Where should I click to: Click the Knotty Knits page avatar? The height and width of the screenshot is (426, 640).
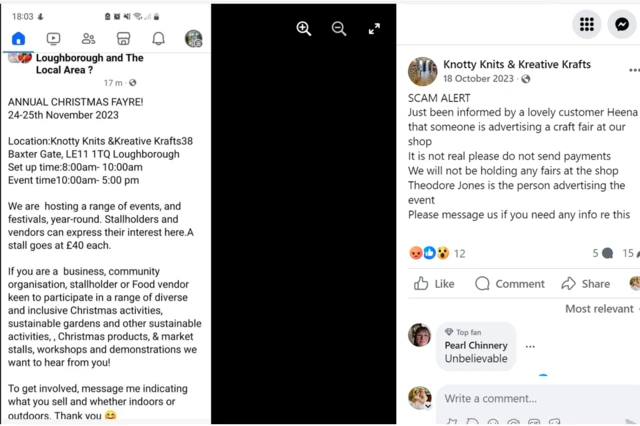click(x=422, y=71)
